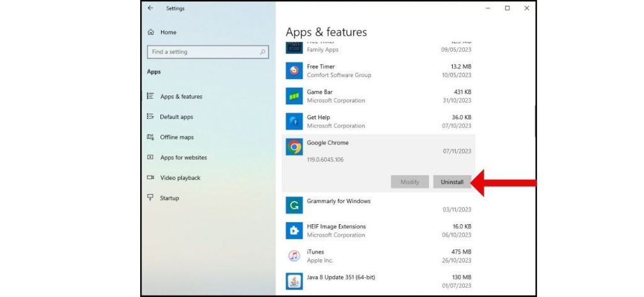This screenshot has height=297, width=644.
Task: Click the Free Timer app icon by Comfort Software
Action: pyautogui.click(x=294, y=70)
